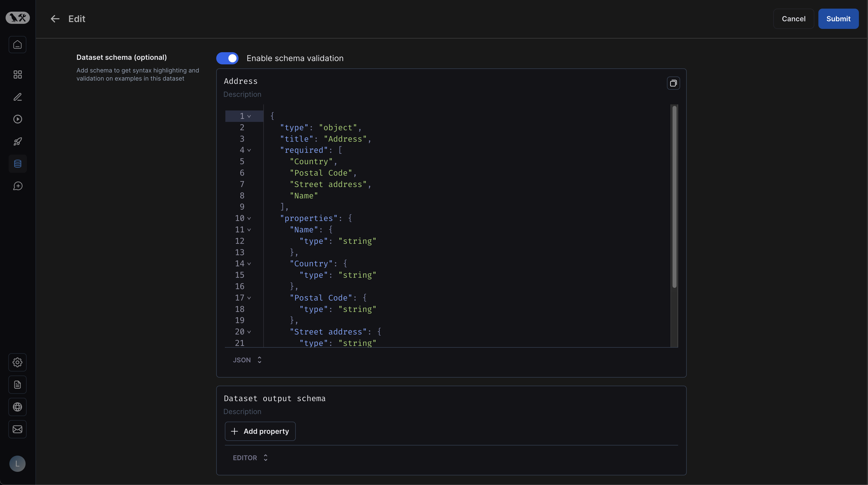Click the "Country", entry on line 5
Image resolution: width=868 pixels, height=485 pixels.
point(313,162)
